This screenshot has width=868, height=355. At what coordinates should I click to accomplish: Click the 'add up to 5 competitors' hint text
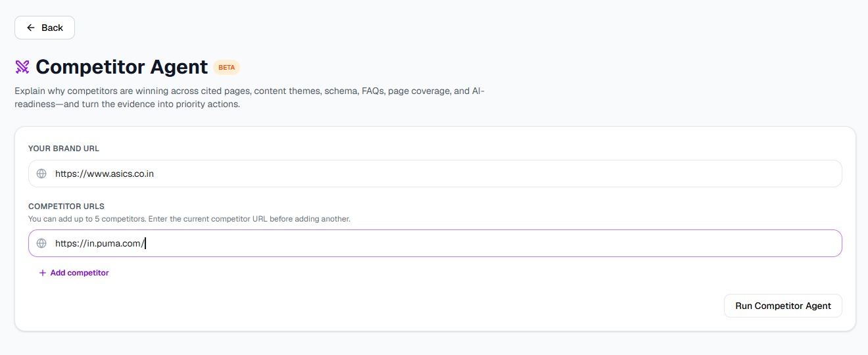(189, 219)
